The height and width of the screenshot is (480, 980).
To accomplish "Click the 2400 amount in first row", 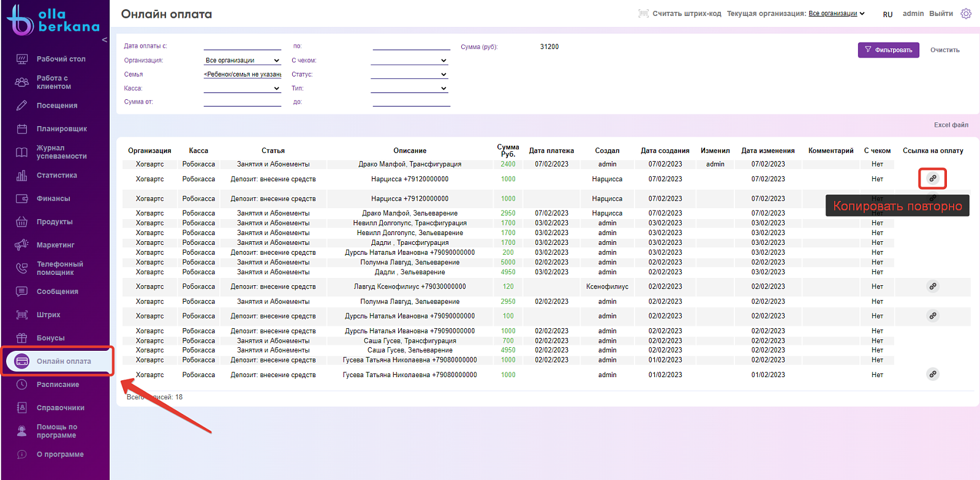I will tap(508, 164).
